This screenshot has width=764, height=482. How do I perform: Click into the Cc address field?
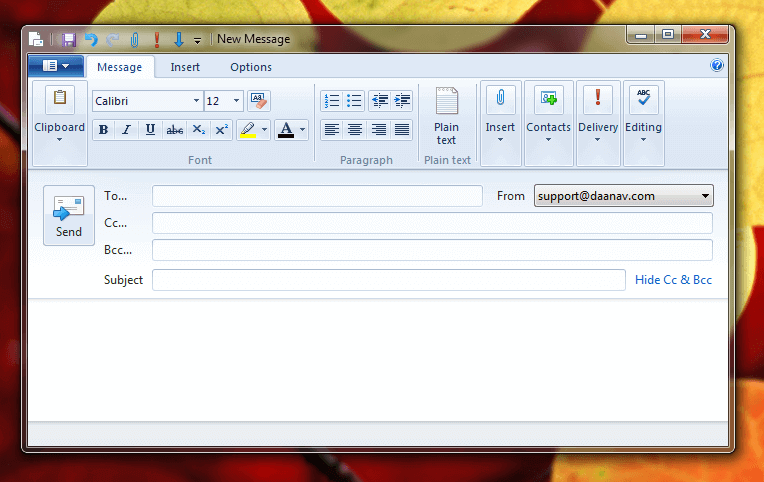(x=432, y=223)
